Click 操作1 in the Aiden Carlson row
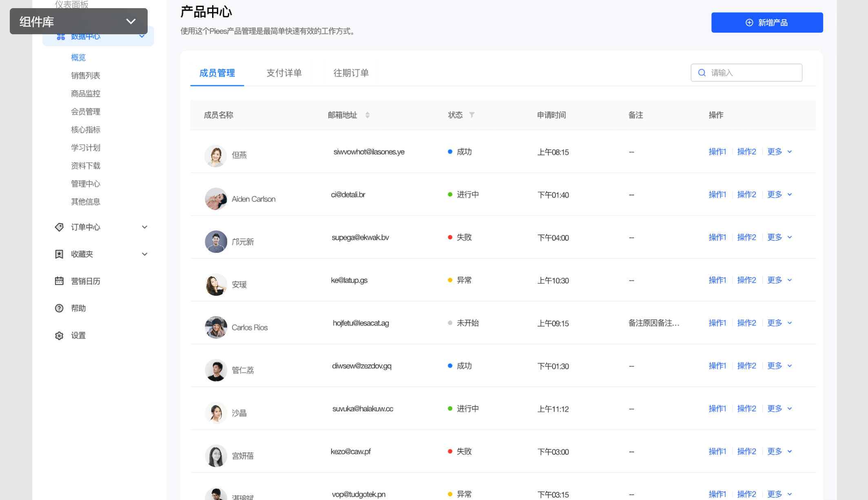The image size is (868, 500). pyautogui.click(x=717, y=195)
